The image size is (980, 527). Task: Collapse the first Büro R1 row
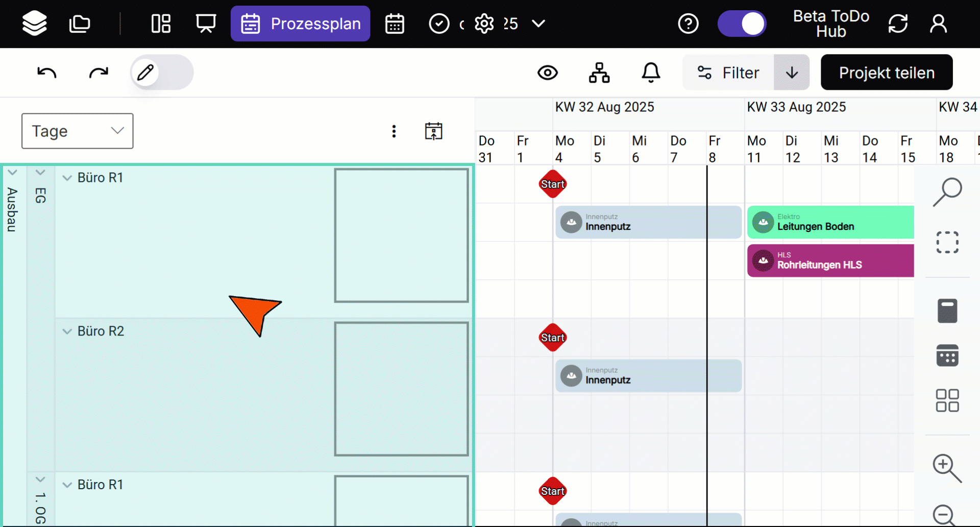[67, 178]
